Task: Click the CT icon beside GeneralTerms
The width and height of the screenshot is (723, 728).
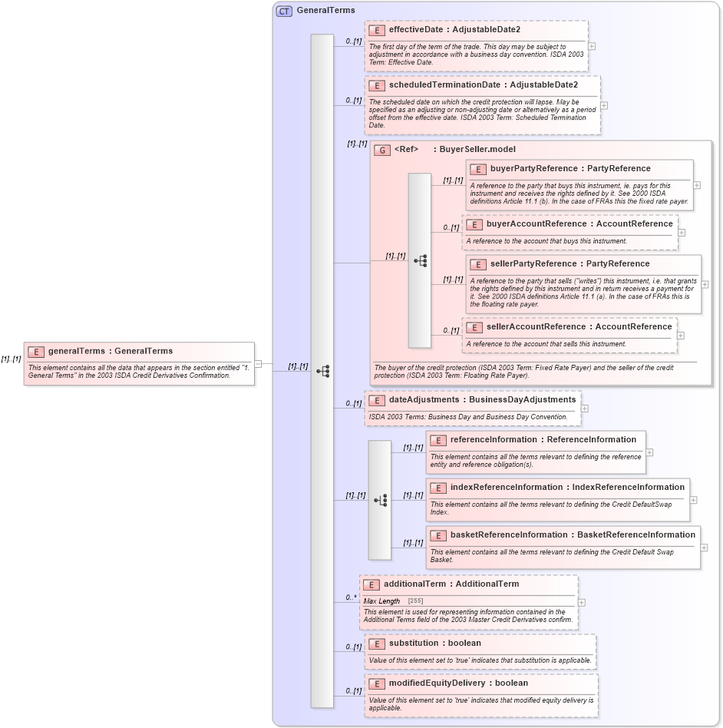Action: coord(284,12)
